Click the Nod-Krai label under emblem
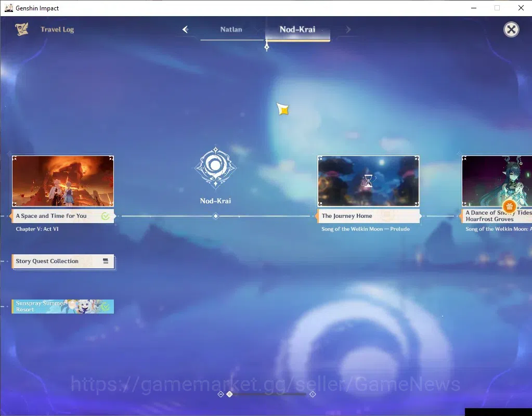The width and height of the screenshot is (532, 416). click(215, 201)
